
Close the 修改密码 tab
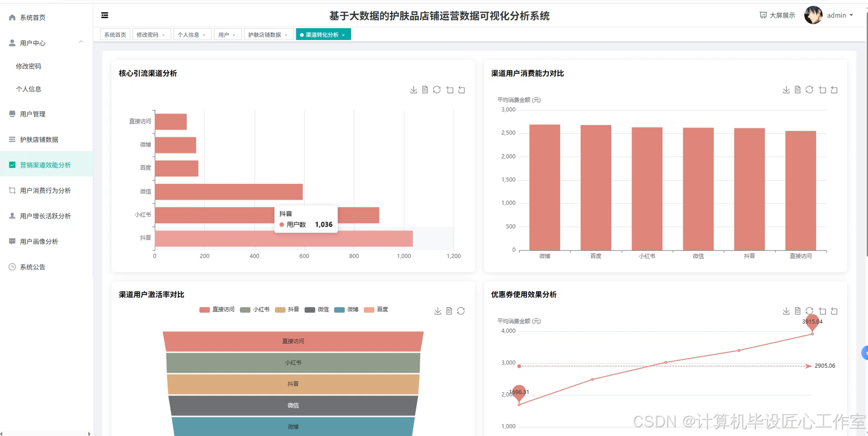[x=163, y=35]
